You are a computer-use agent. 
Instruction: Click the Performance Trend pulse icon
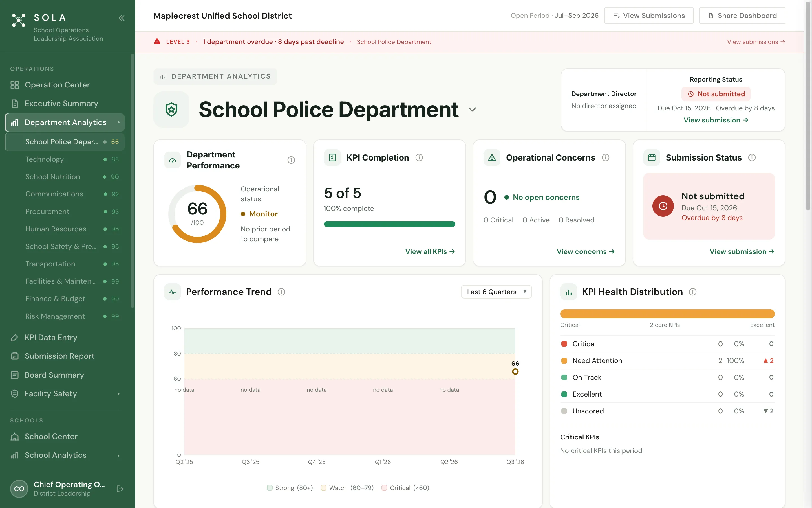coord(173,292)
